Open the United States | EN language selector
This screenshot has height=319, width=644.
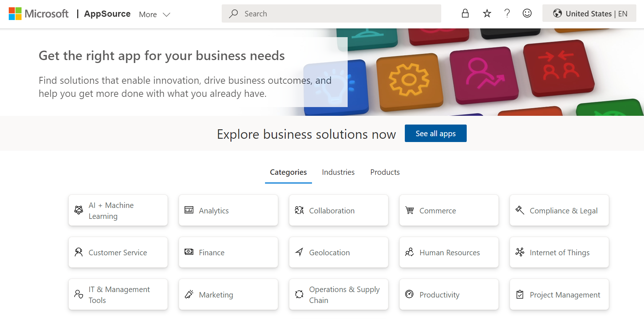point(589,13)
